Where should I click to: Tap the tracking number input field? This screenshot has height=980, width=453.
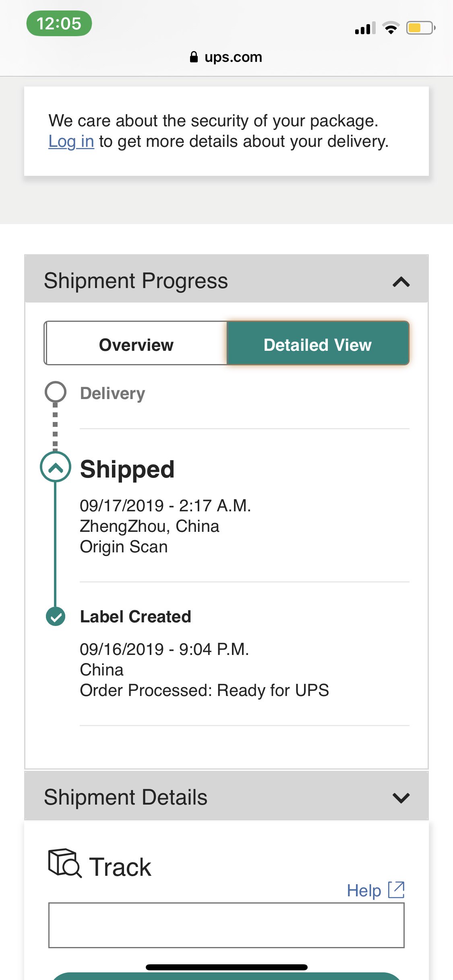click(x=226, y=925)
